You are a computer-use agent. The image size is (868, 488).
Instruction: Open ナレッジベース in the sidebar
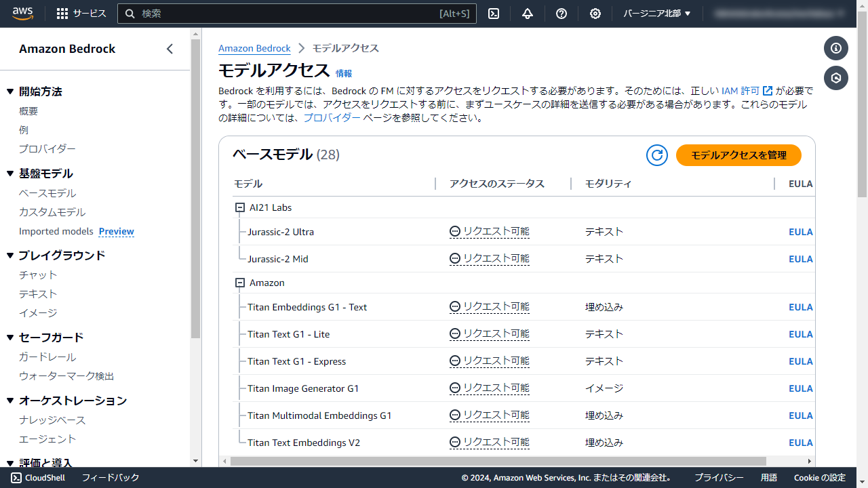pyautogui.click(x=52, y=420)
